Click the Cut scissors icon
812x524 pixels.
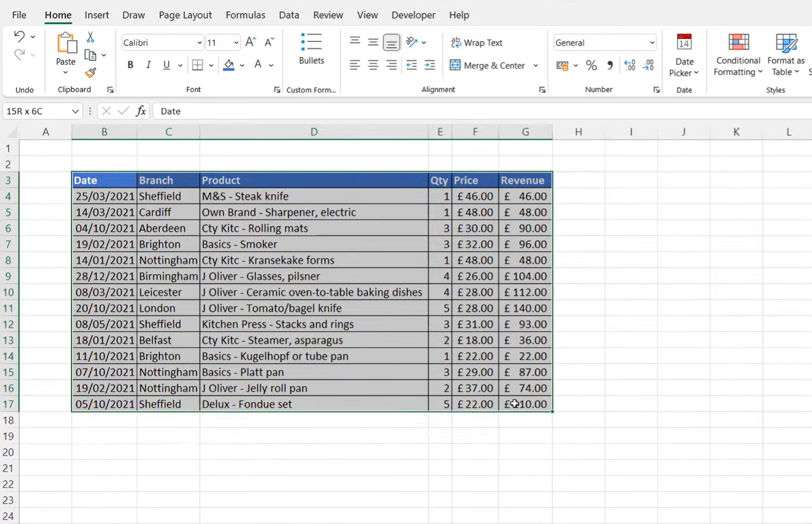(91, 37)
